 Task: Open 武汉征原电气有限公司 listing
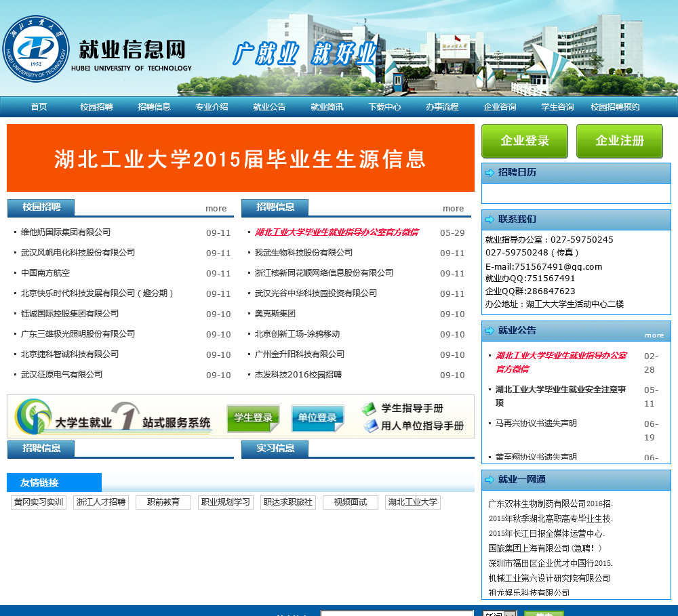(x=62, y=374)
